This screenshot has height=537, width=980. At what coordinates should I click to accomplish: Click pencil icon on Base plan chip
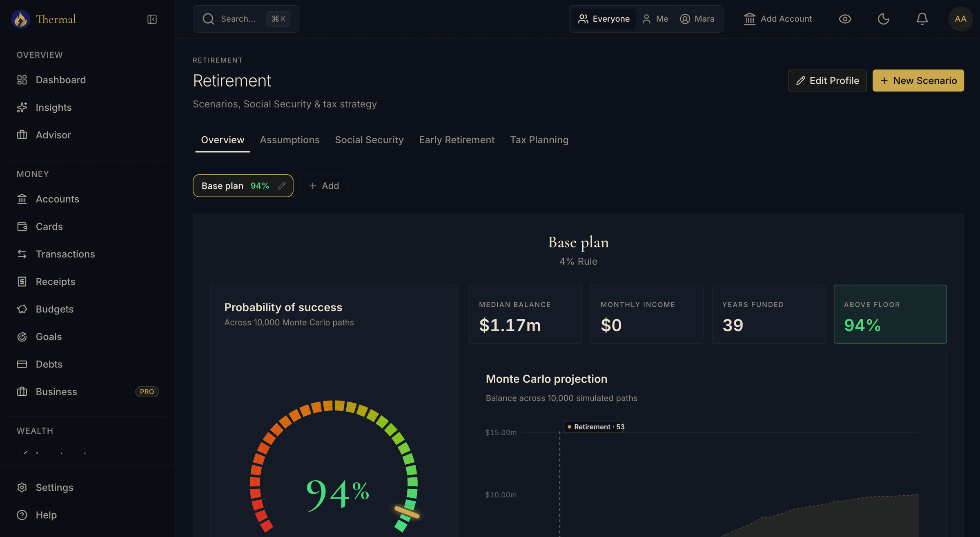(281, 186)
